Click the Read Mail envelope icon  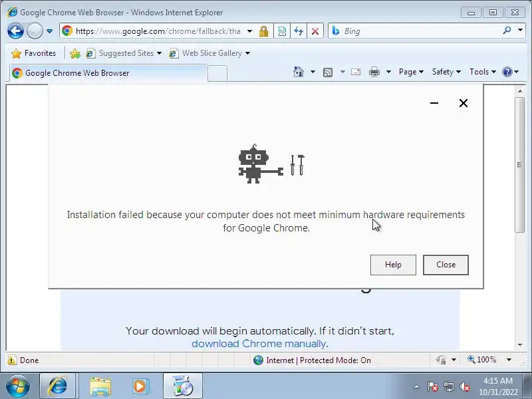[356, 72]
